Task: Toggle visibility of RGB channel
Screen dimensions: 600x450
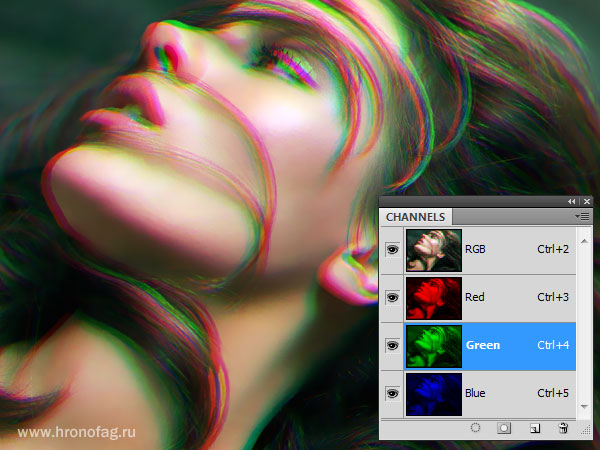Action: [392, 250]
